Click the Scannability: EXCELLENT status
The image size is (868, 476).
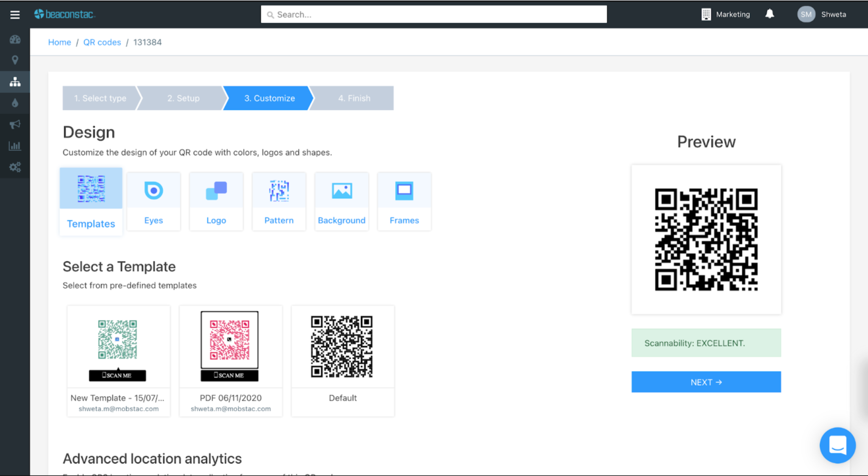click(706, 343)
